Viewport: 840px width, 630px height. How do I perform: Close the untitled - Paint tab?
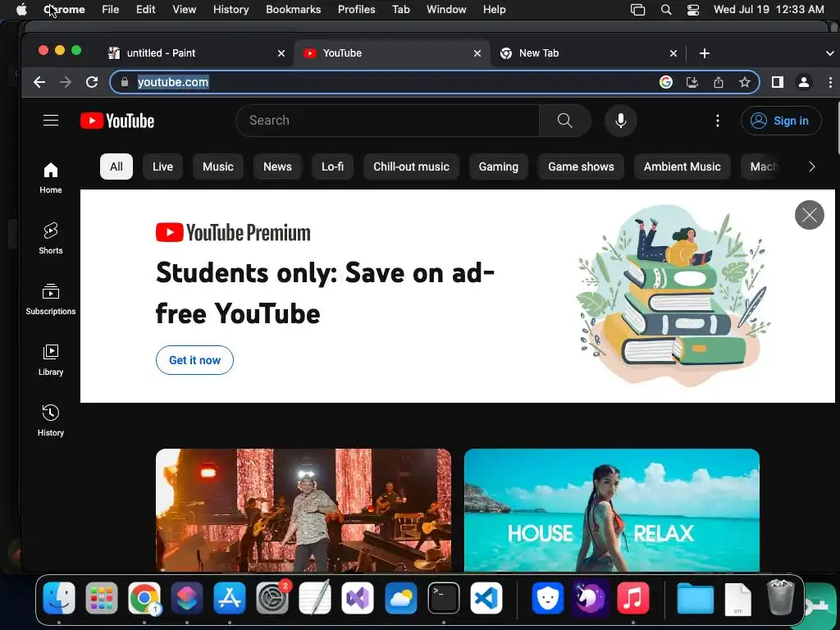click(x=281, y=53)
